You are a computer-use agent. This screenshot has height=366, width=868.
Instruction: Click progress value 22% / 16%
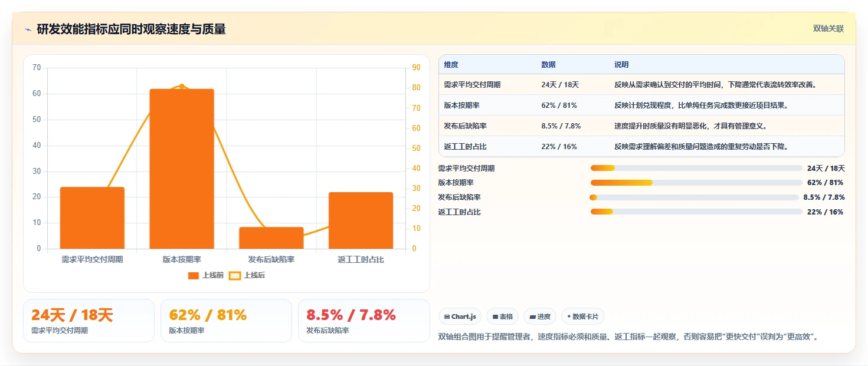[x=825, y=212]
